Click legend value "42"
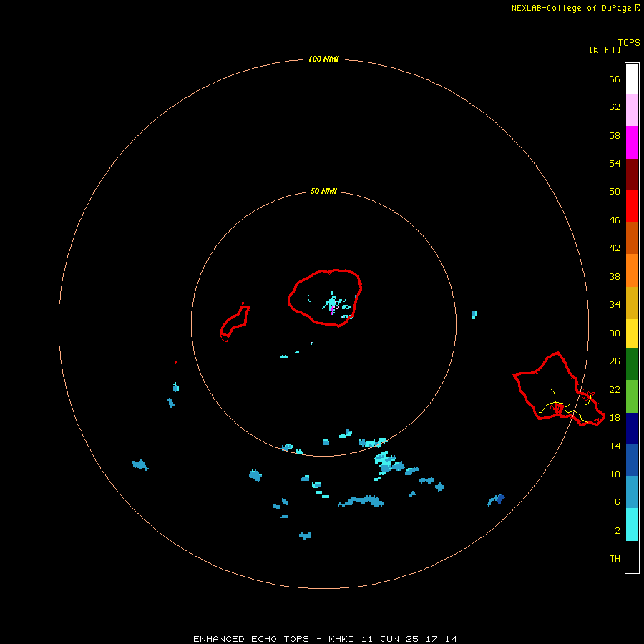Viewport: 644px width, 644px height. tap(615, 248)
